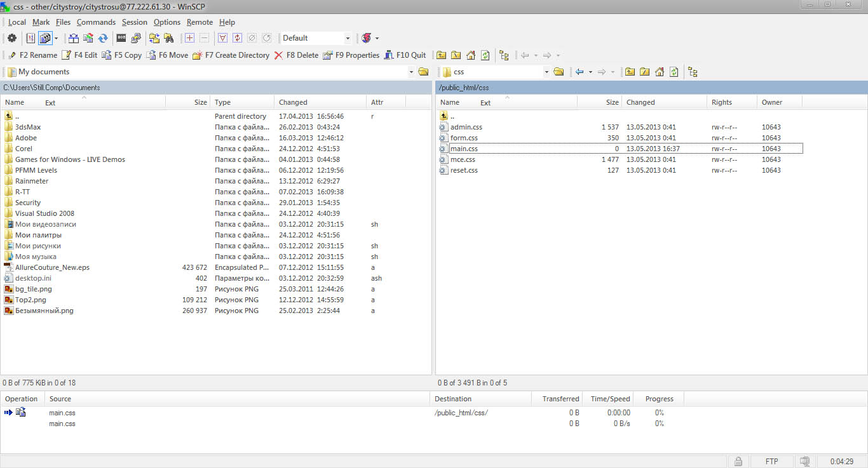The image size is (868, 468).
Task: Toggle the transfer queue panel icon
Action: pyautogui.click(x=45, y=38)
